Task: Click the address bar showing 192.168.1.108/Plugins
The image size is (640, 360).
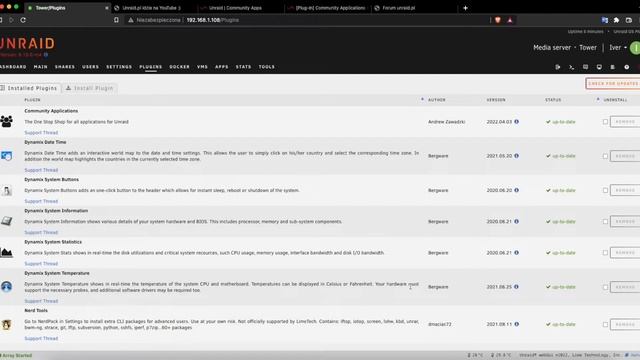Action: (x=306, y=20)
